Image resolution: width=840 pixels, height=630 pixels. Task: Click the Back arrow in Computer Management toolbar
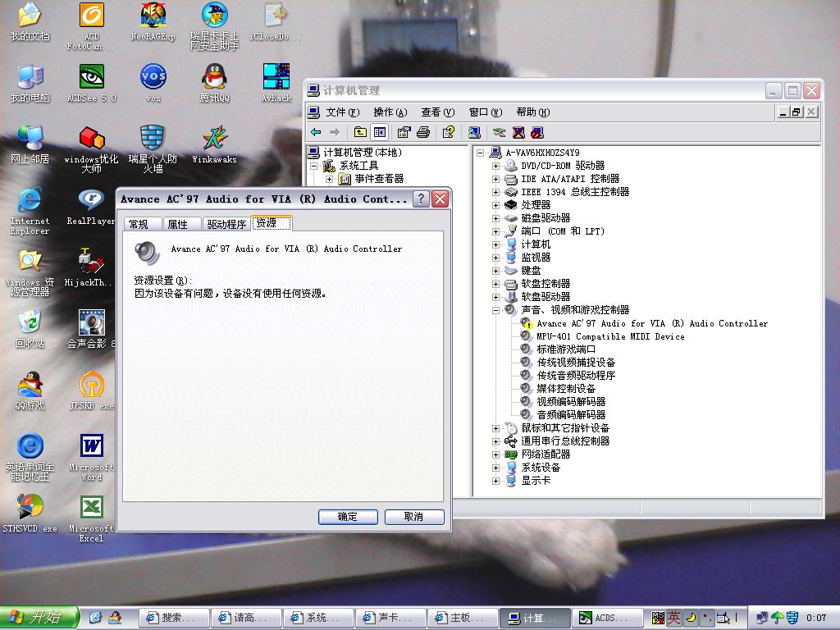click(316, 132)
